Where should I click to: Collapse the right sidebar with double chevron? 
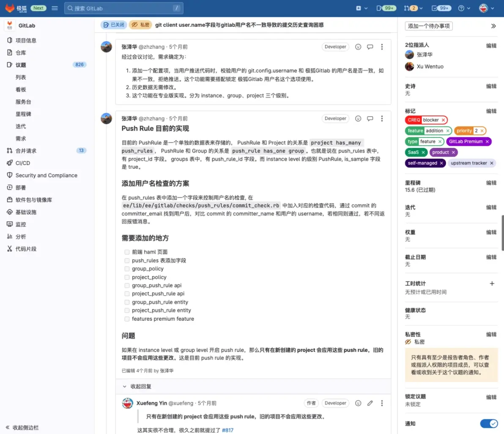(493, 26)
